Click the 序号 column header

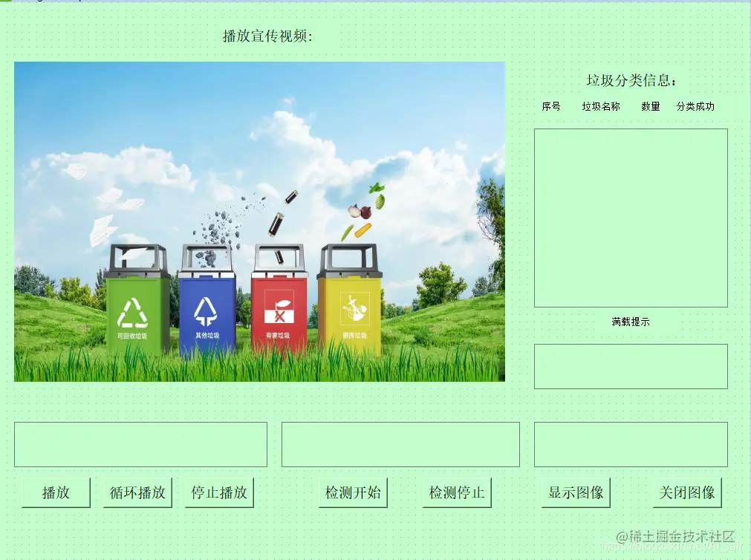pos(550,107)
